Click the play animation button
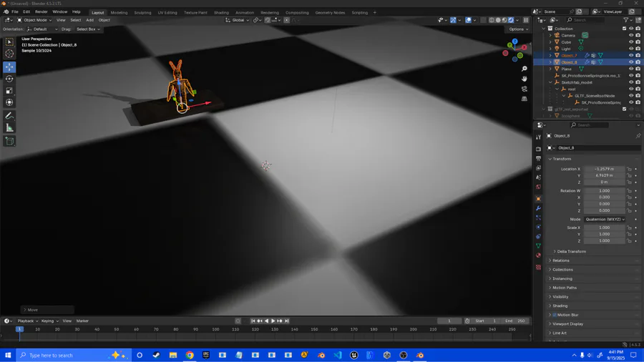Viewport: 644px width, 362px height. [273, 321]
